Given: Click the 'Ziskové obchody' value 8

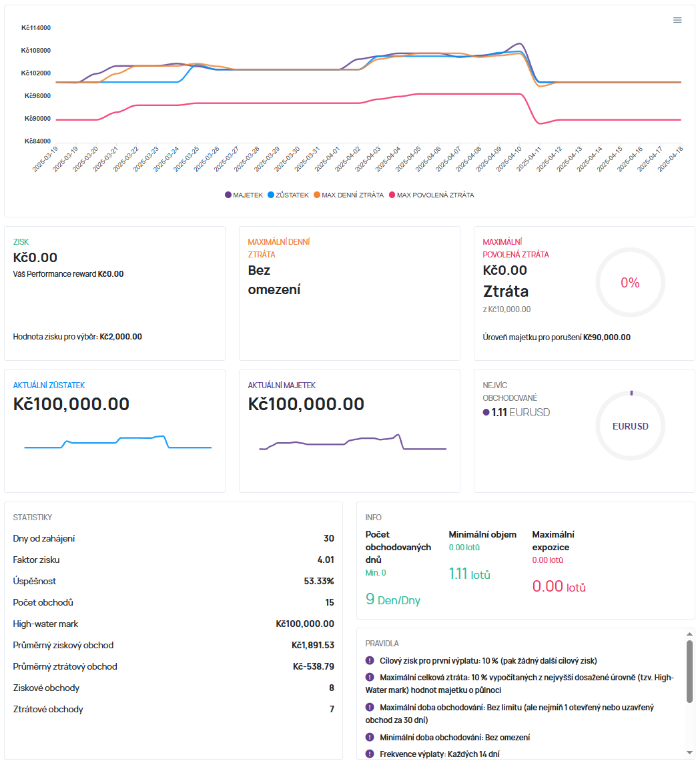Looking at the screenshot, I should [332, 688].
